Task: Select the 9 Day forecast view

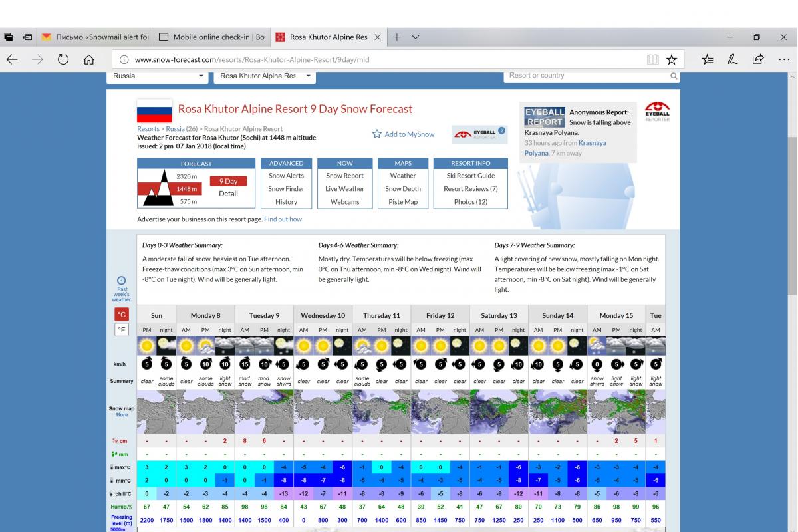Action: click(x=228, y=181)
